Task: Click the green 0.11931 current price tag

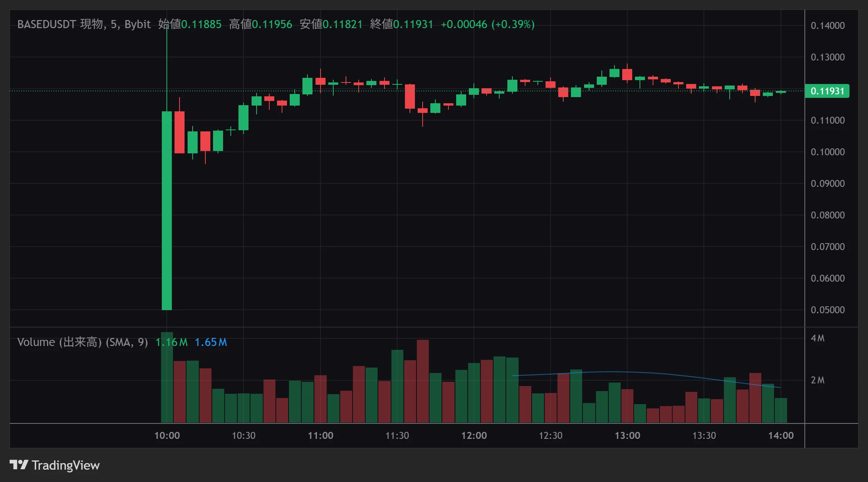Action: pyautogui.click(x=827, y=91)
